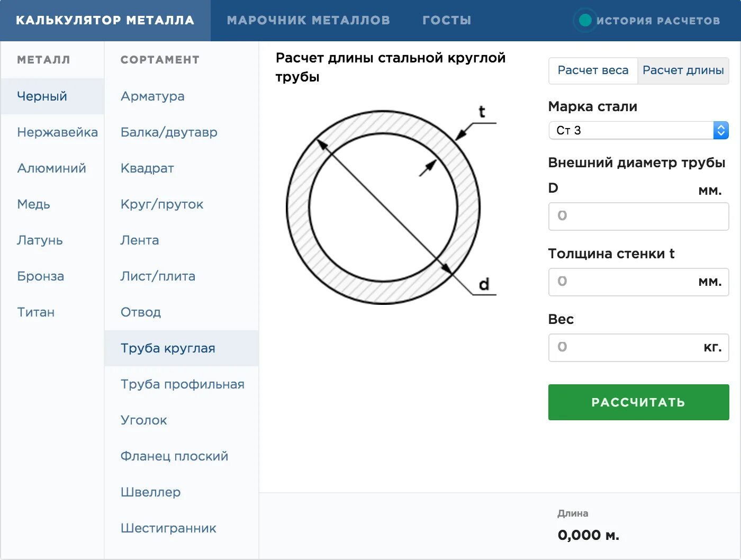Open История расчетов link
This screenshot has height=560, width=741.
658,21
